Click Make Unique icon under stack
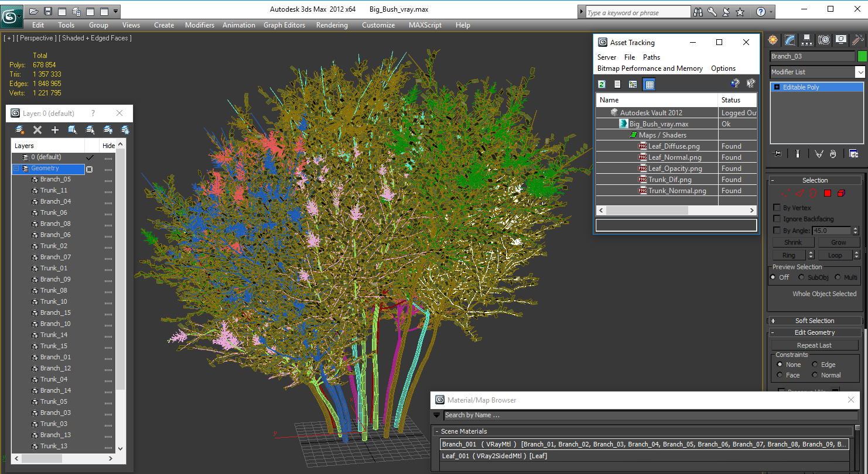The width and height of the screenshot is (868, 474). (x=819, y=153)
